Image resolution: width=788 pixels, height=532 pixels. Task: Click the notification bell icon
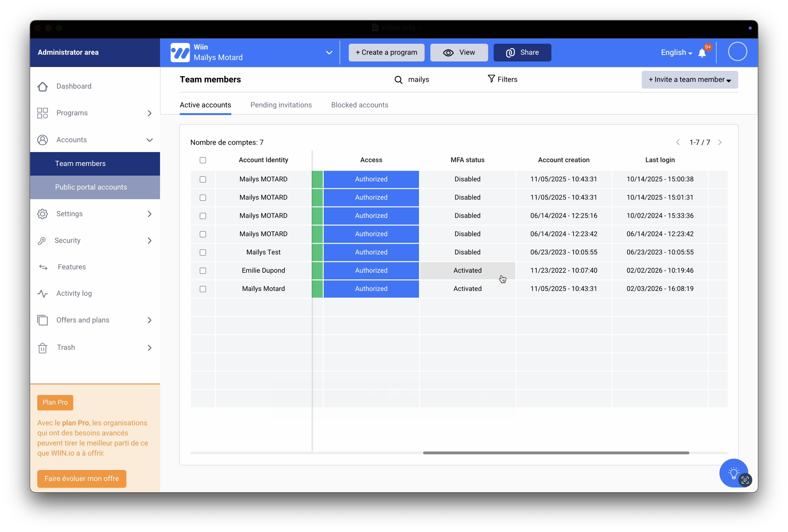coord(702,53)
